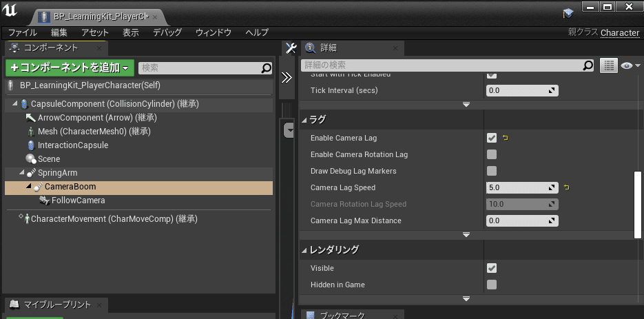Collapse the CapsuleComponent tree node
This screenshot has height=319, width=644.
point(14,104)
